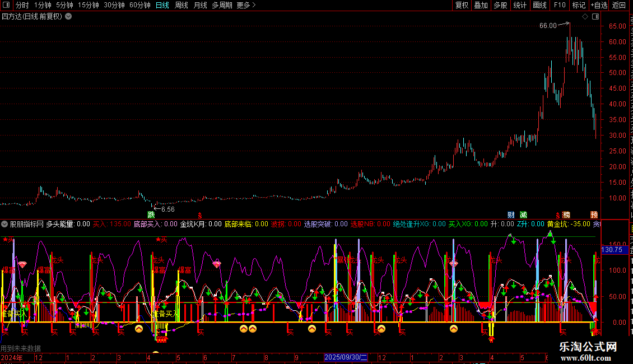Open F10 company info
Image resolution: width=633 pixels, height=364 pixels.
(x=560, y=5)
